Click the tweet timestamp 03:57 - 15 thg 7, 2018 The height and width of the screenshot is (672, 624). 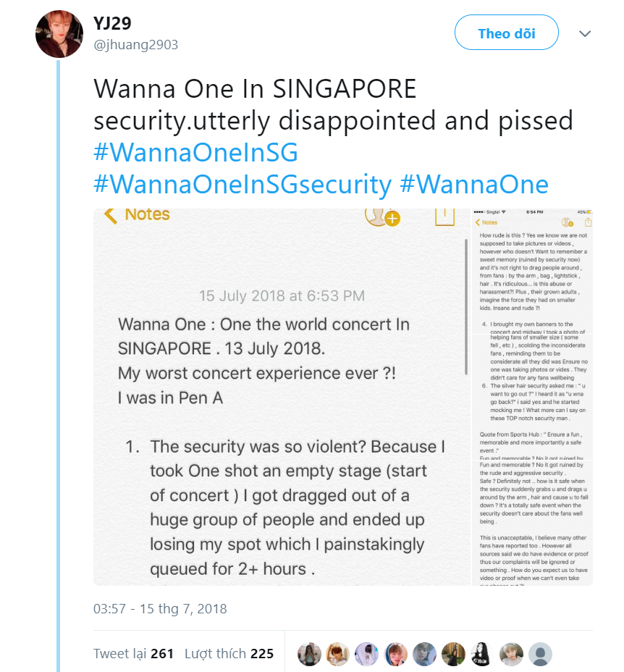coord(160,608)
